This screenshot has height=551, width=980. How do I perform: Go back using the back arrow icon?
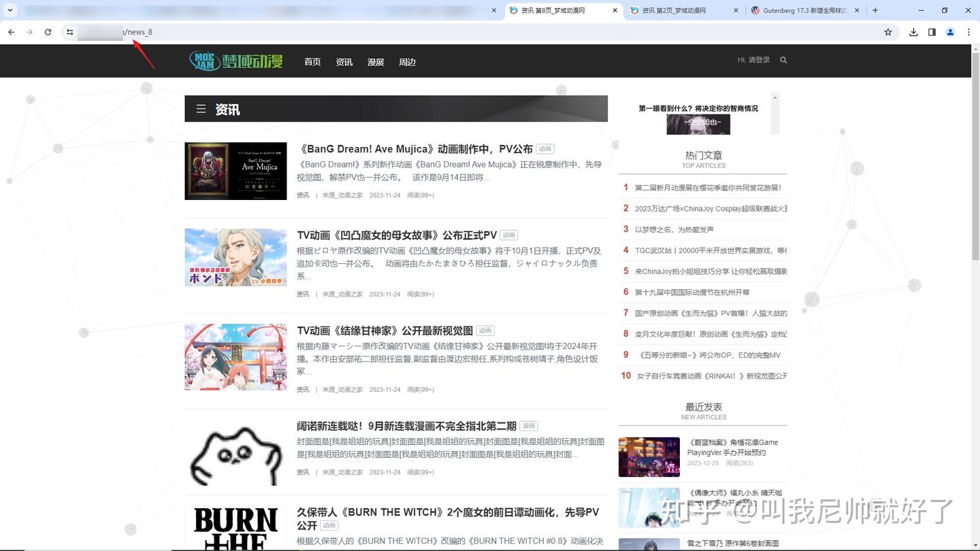[11, 32]
